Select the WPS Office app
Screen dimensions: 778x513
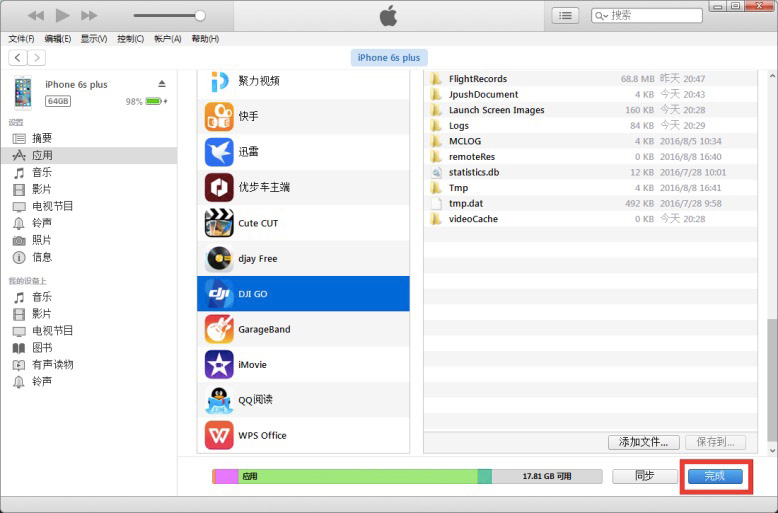pos(262,435)
